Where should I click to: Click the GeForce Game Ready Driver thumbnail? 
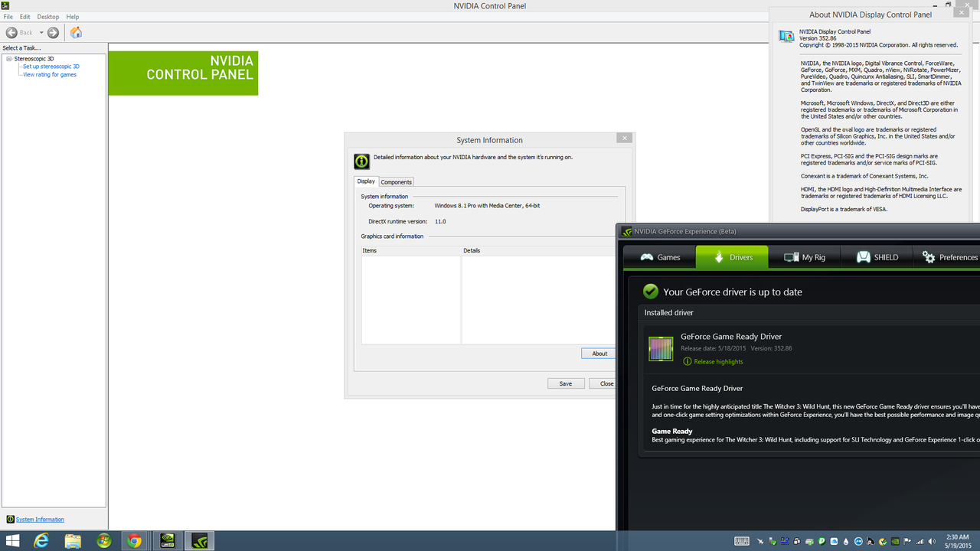[x=661, y=349]
